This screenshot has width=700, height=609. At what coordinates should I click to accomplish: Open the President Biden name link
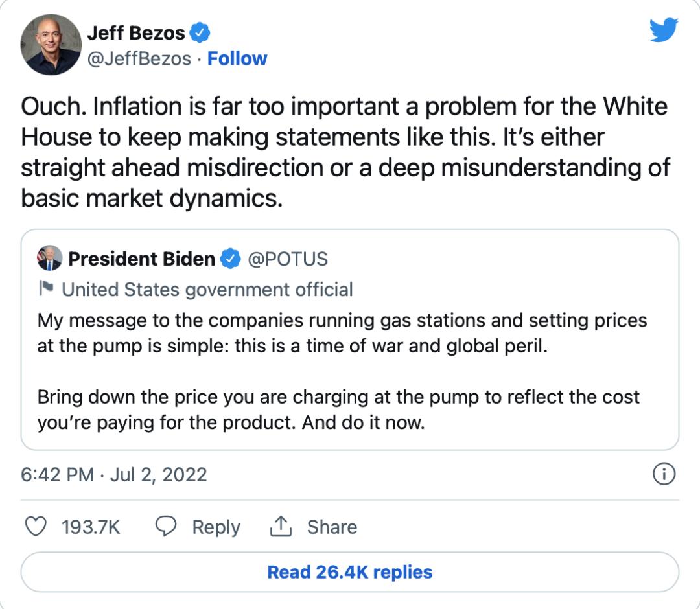[141, 259]
